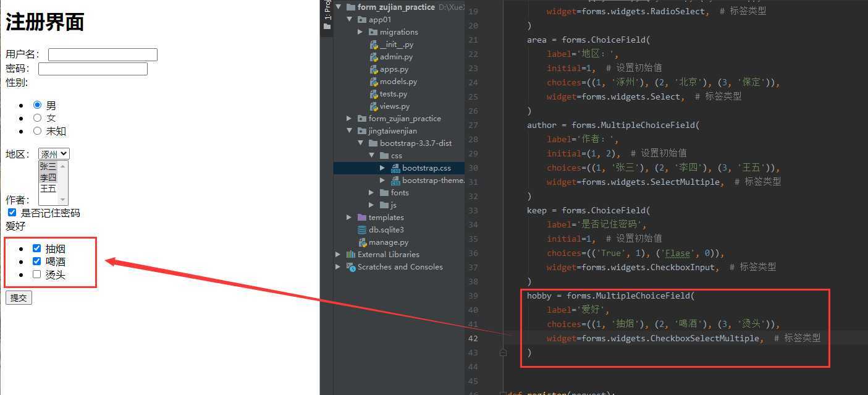Select 李四 in the author list
Screen dimensions: 868x395
click(48, 177)
